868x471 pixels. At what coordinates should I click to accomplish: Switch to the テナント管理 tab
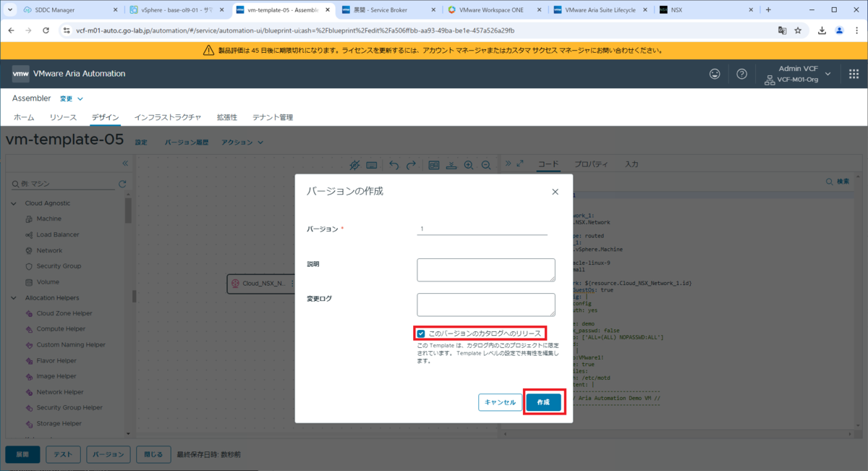pyautogui.click(x=273, y=117)
